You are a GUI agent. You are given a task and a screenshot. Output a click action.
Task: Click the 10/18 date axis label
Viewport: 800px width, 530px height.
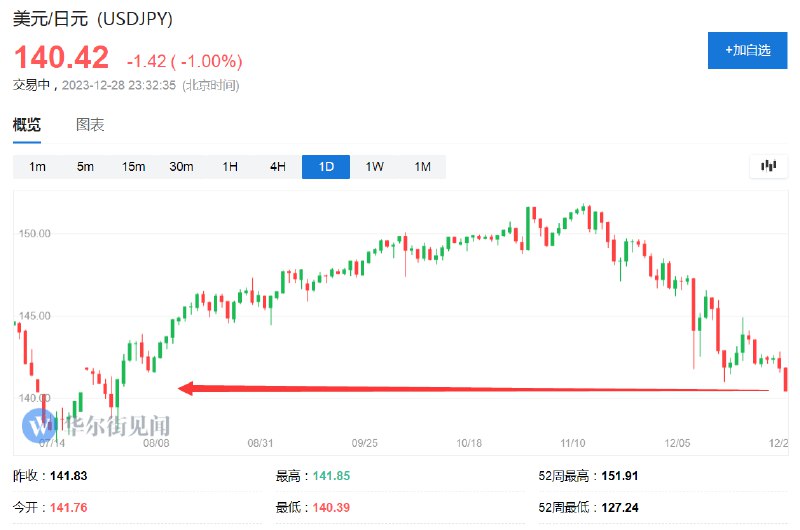point(469,443)
